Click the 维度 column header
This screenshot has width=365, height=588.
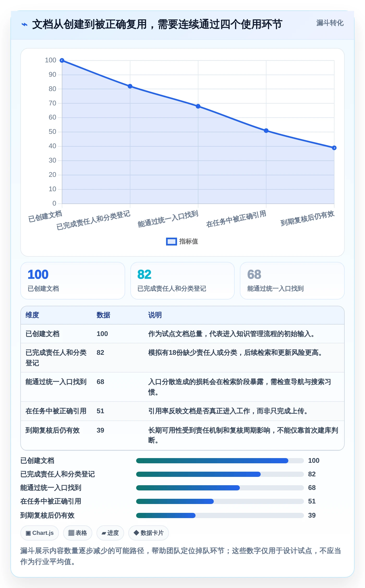pyautogui.click(x=32, y=315)
